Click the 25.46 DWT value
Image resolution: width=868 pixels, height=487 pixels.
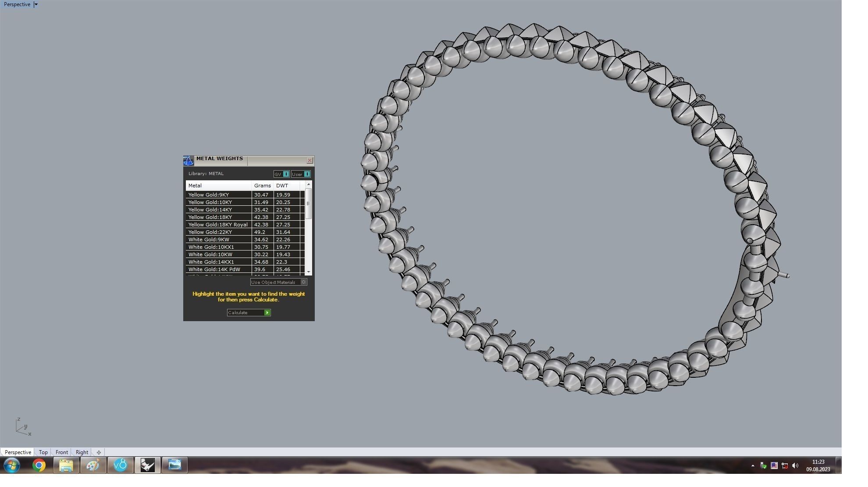point(283,269)
